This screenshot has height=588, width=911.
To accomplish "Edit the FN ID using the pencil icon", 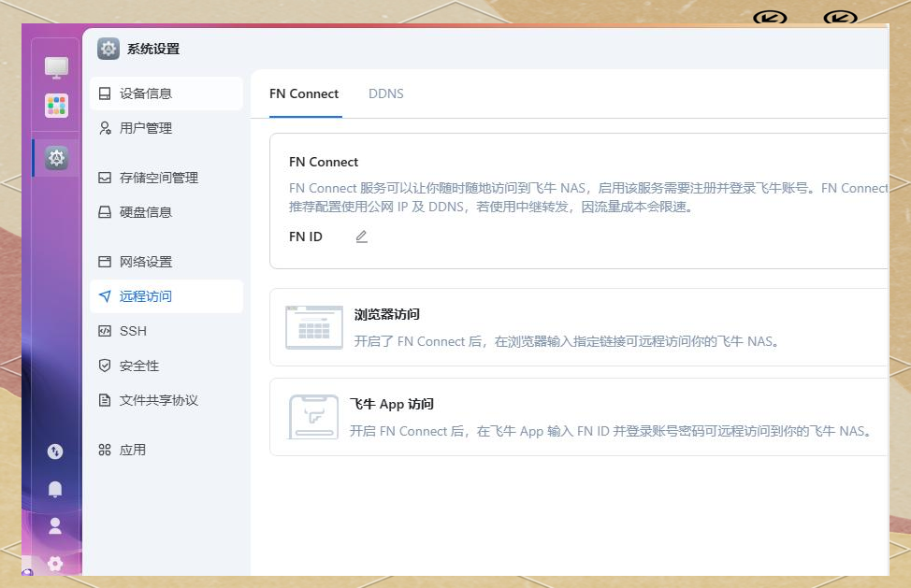I will (x=360, y=237).
